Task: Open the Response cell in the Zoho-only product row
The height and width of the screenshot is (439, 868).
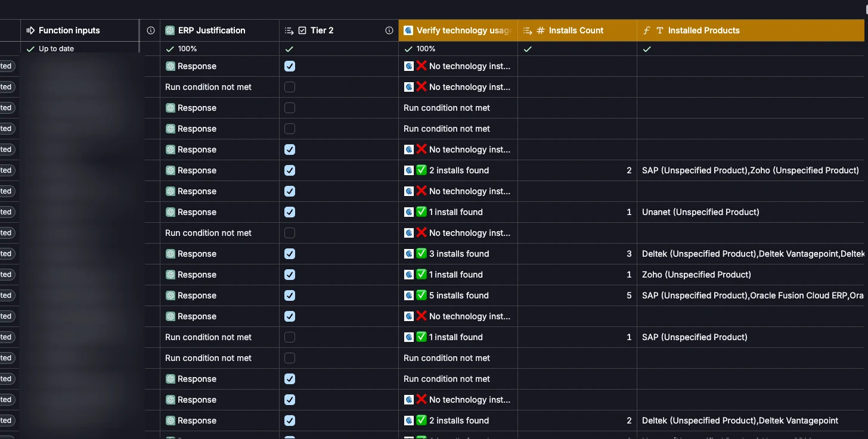Action: [219, 275]
